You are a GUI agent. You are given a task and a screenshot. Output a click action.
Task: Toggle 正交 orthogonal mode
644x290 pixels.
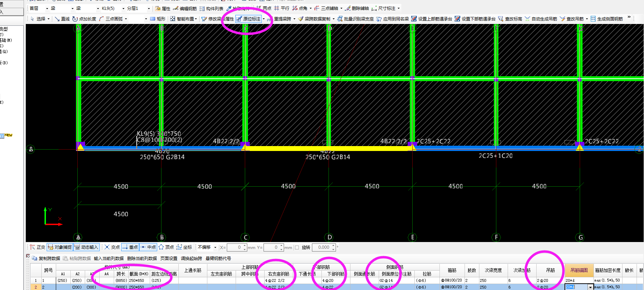tap(37, 247)
